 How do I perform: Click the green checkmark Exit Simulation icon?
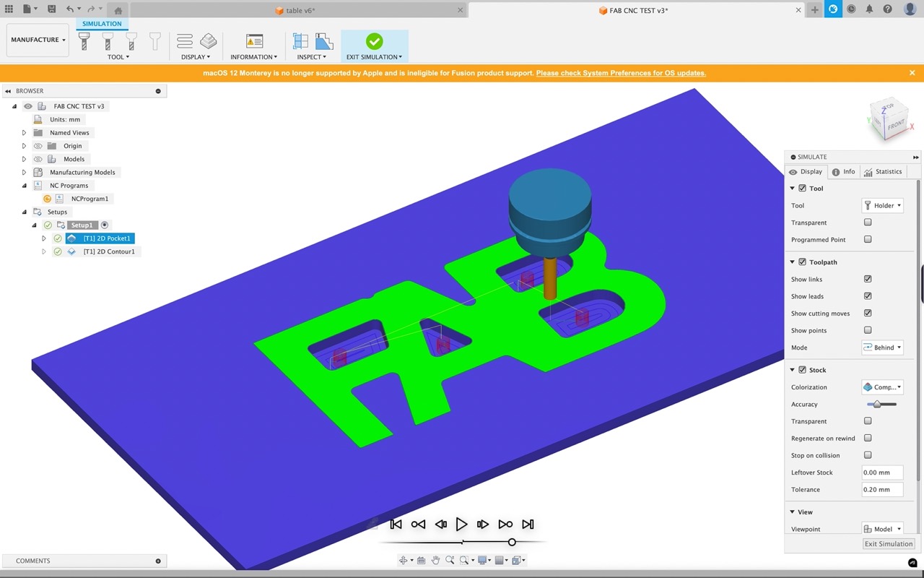point(374,41)
